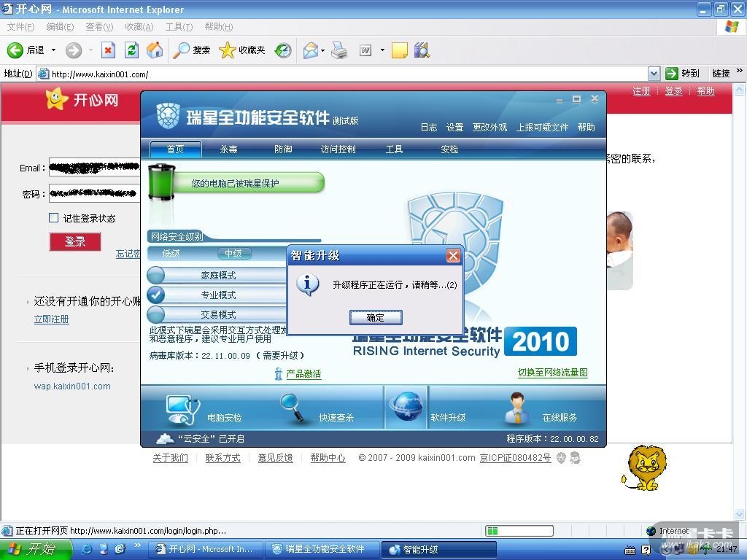The width and height of the screenshot is (747, 560).
Task: Open 文件 menu in Internet Explorer
Action: 20,27
